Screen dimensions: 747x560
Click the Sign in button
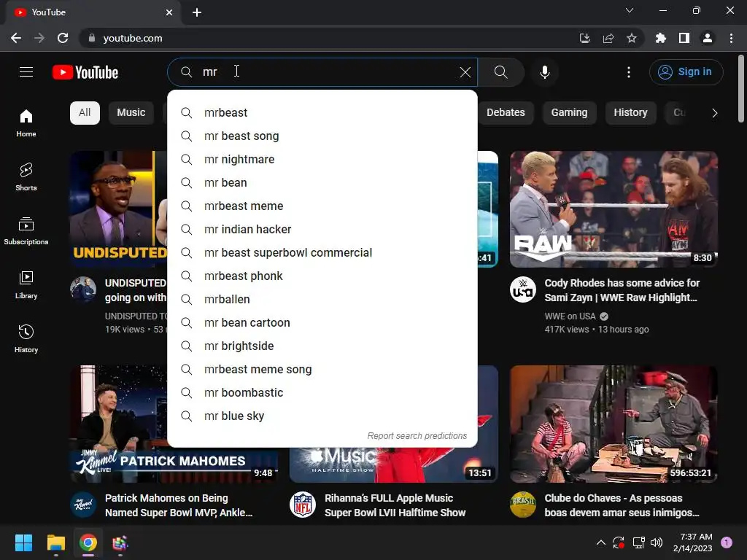click(x=686, y=72)
